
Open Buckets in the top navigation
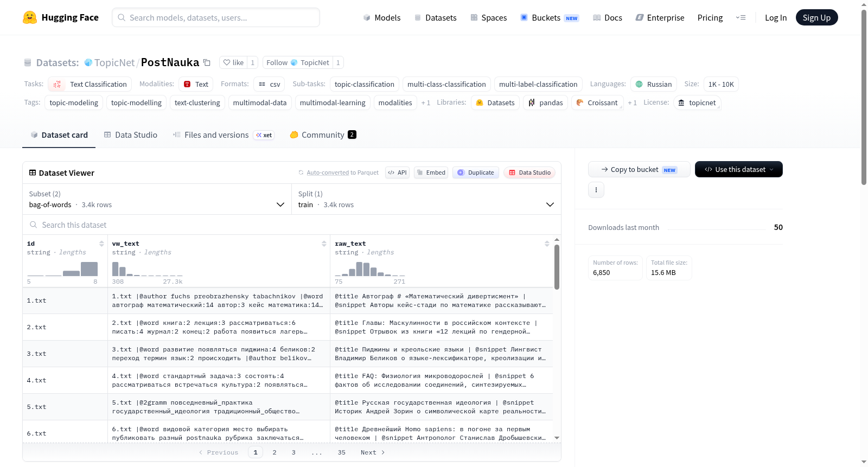tap(550, 17)
